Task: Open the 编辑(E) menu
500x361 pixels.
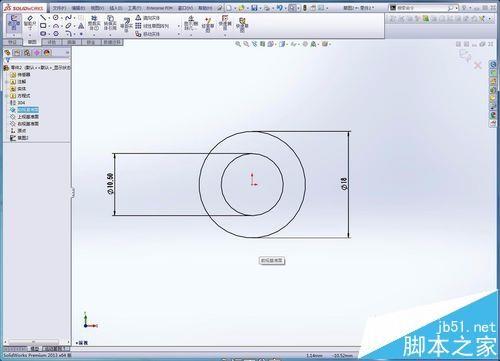Action: click(78, 8)
